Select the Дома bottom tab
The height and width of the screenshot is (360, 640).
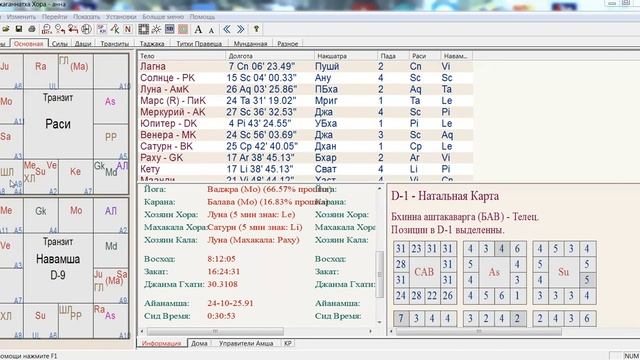pyautogui.click(x=199, y=343)
